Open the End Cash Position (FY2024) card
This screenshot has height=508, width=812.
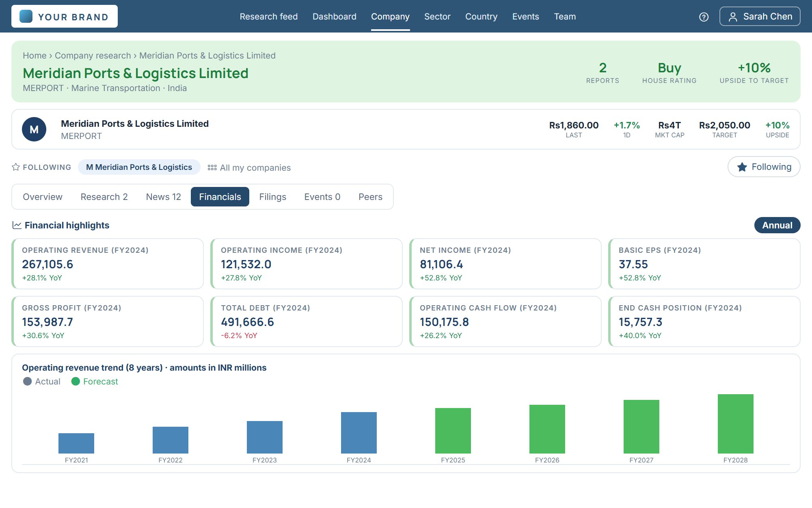tap(704, 321)
